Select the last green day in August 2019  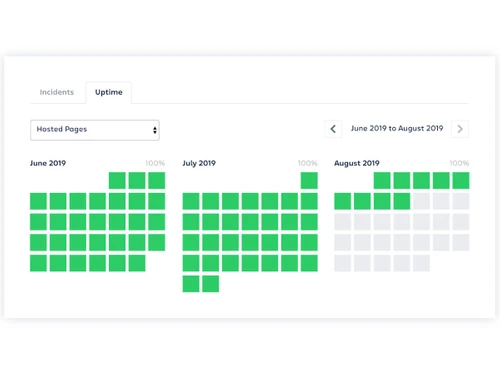click(x=402, y=201)
